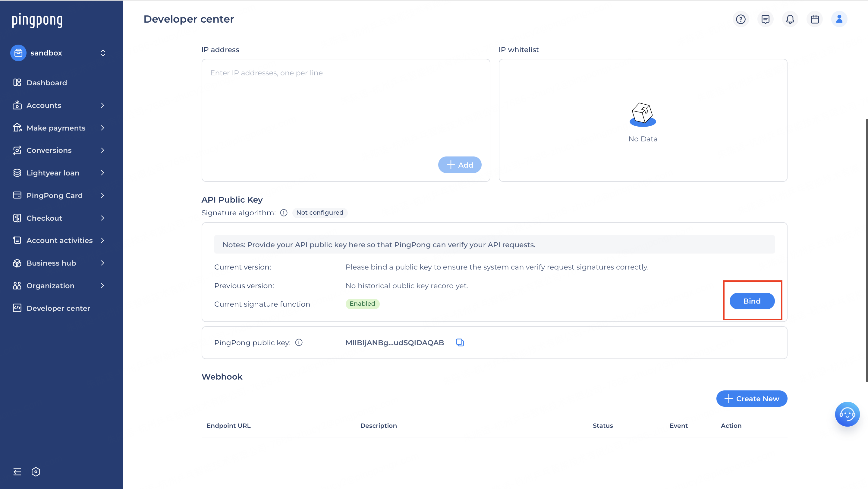
Task: Click the Make payments bank icon
Action: point(17,128)
